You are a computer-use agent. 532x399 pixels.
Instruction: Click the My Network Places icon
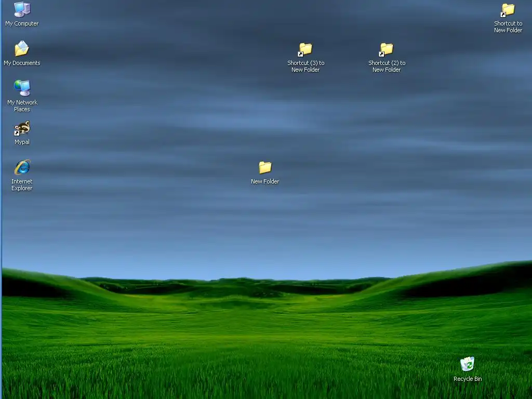[x=22, y=88]
